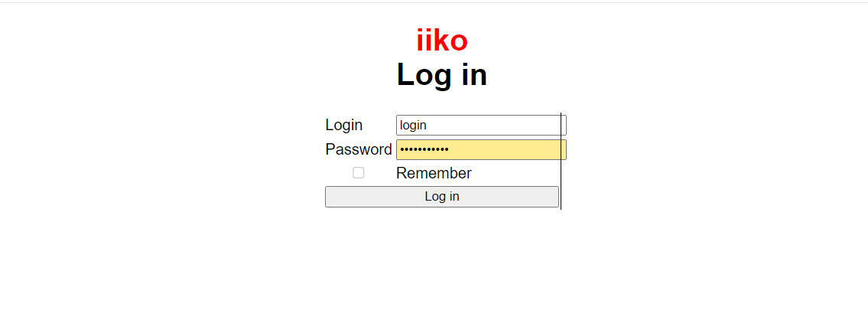Enable the Remember checkbox
Image resolution: width=868 pixels, height=330 pixels.
click(358, 173)
